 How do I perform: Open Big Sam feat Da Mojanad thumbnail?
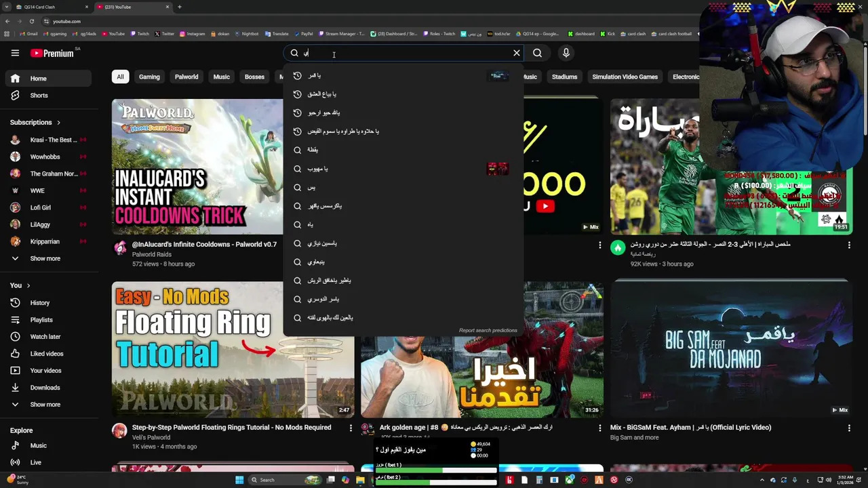click(731, 350)
